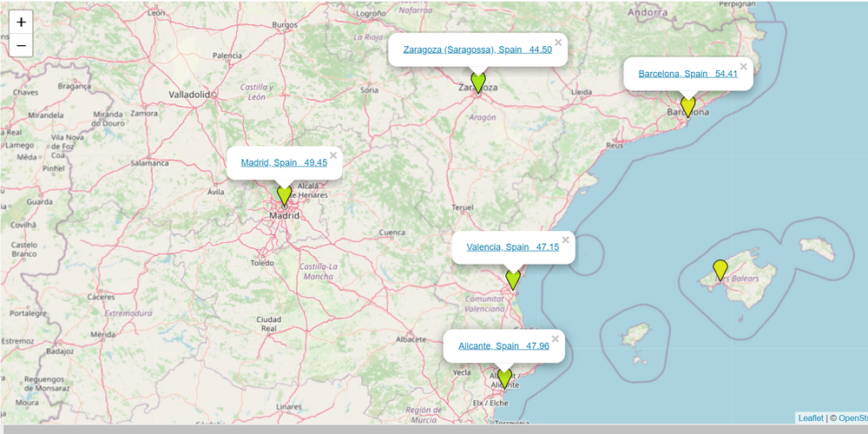Close the Madrid popup
The image size is (868, 434).
332,155
